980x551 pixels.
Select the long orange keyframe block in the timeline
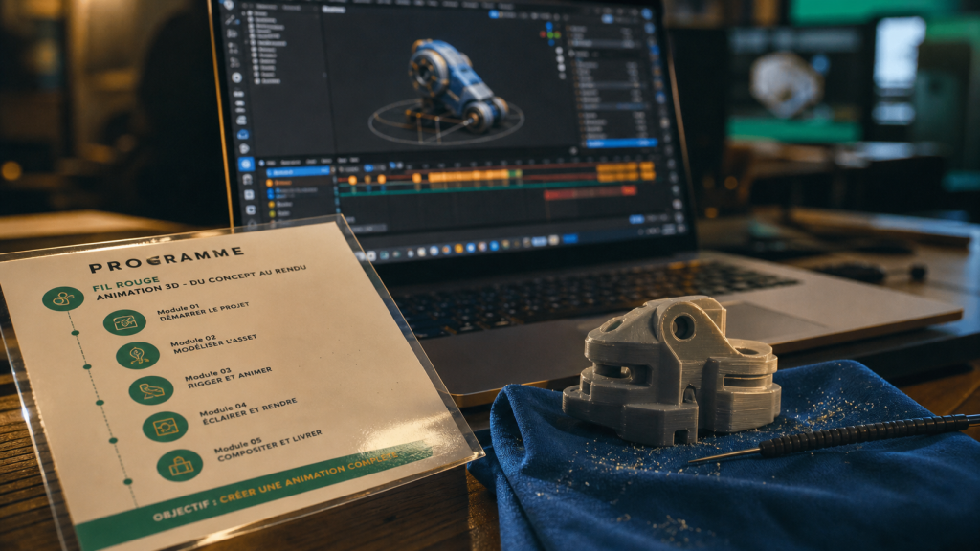coord(469,176)
